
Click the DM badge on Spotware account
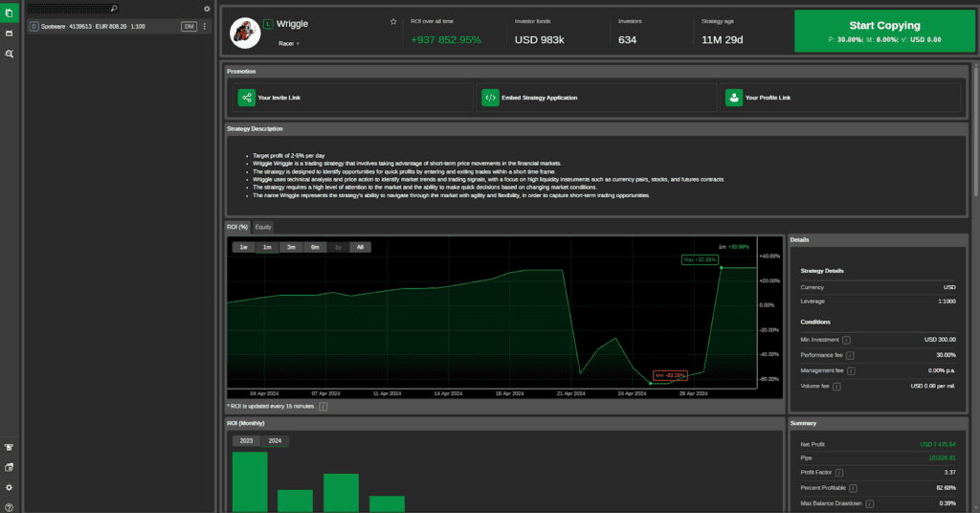click(x=189, y=26)
